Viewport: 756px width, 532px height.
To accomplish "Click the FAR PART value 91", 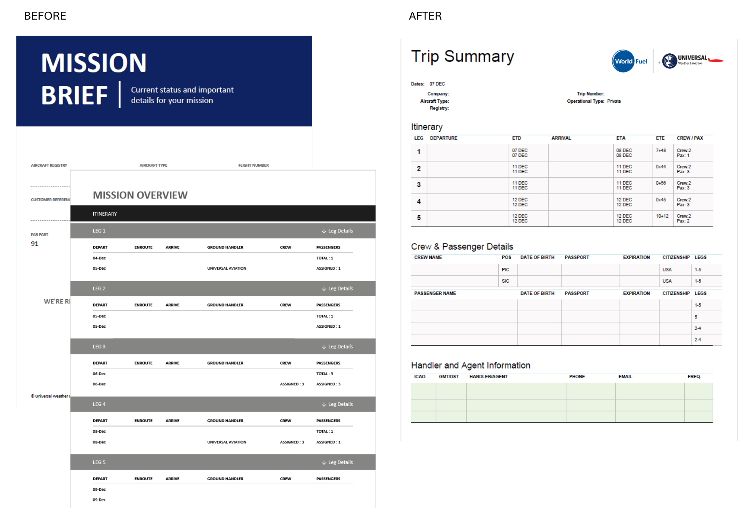I will pos(35,244).
